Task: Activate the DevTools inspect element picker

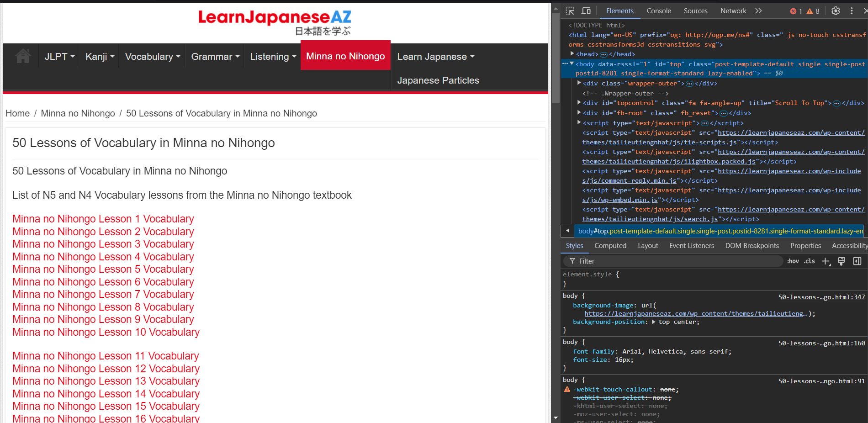Action: 570,11
